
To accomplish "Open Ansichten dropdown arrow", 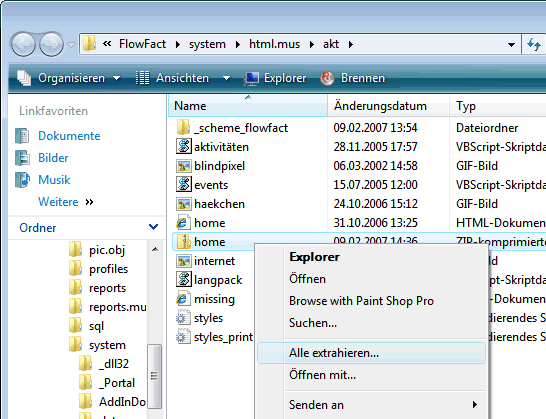I will [226, 78].
